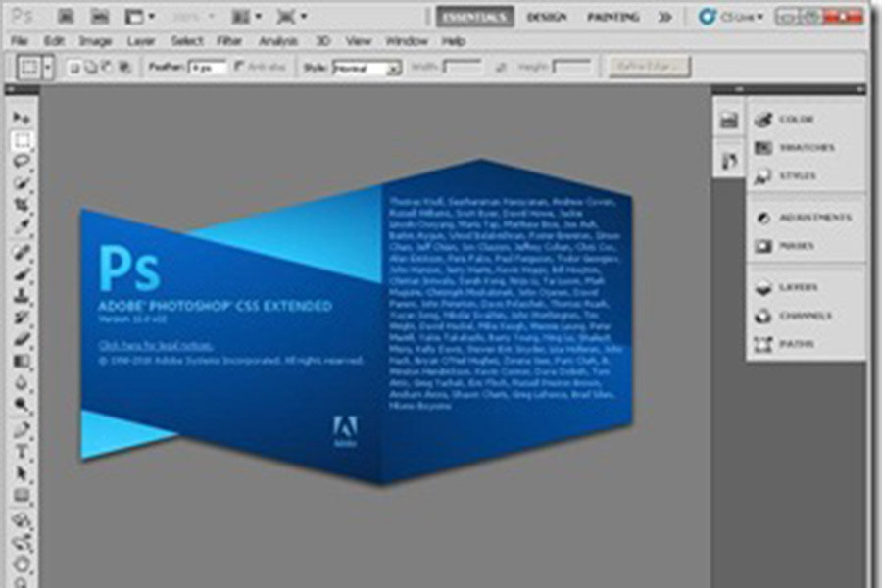The height and width of the screenshot is (588, 882).
Task: Select the Eyedropper tool
Action: 22,226
